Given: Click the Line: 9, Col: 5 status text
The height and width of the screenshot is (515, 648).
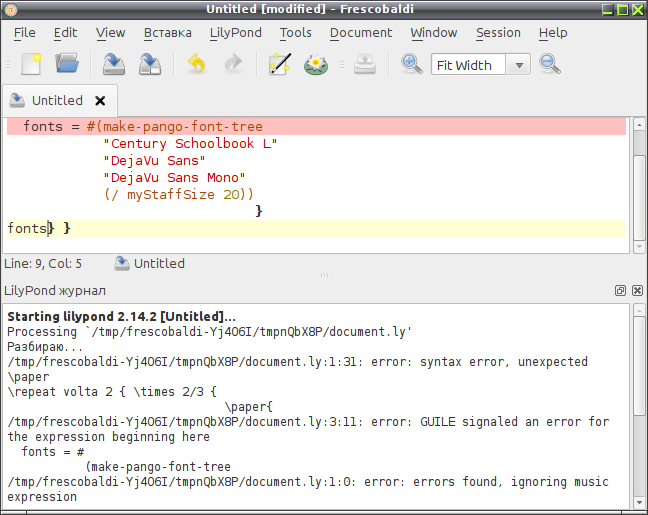Looking at the screenshot, I should coord(43,264).
